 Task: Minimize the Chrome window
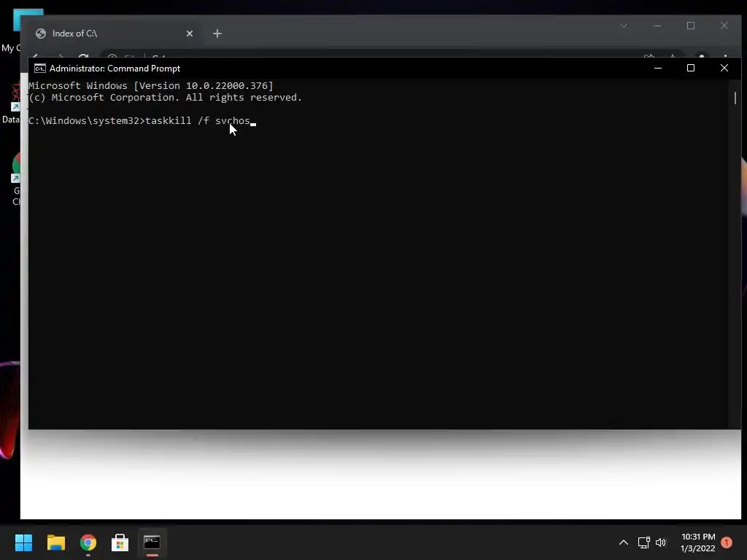(x=657, y=26)
